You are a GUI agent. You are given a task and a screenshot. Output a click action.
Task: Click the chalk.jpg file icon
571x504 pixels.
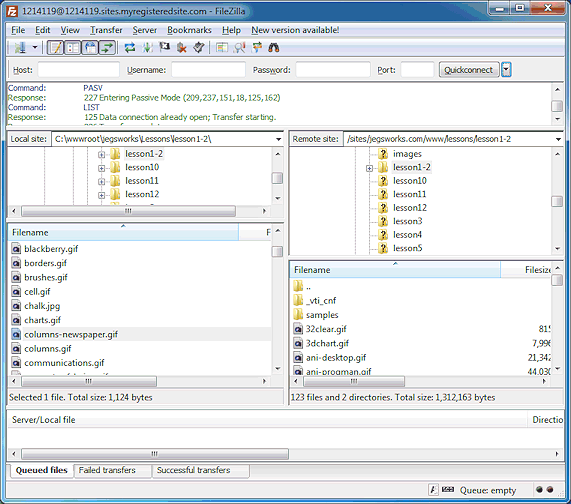[16, 306]
